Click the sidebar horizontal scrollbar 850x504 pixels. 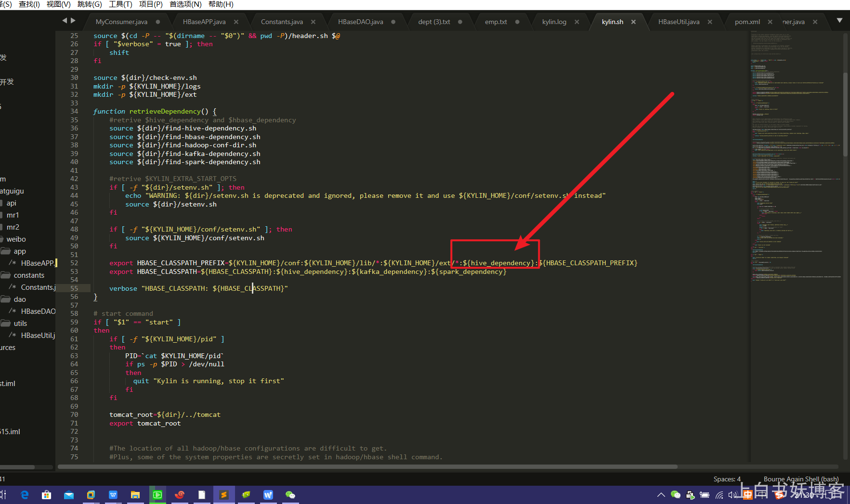[x=17, y=467]
